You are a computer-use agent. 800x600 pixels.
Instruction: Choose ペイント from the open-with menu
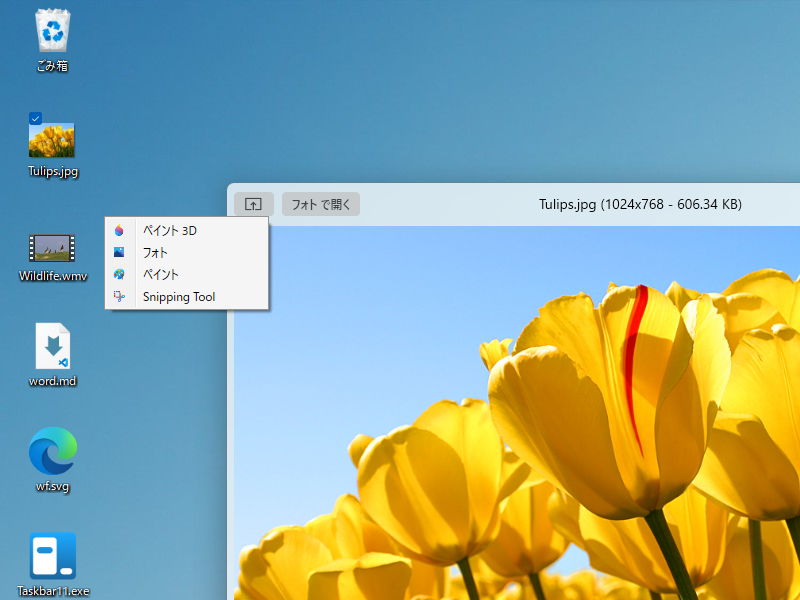pyautogui.click(x=187, y=274)
